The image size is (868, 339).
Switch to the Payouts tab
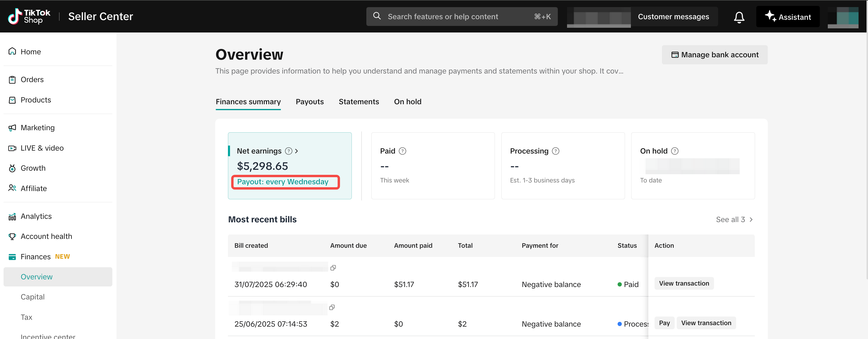tap(309, 102)
